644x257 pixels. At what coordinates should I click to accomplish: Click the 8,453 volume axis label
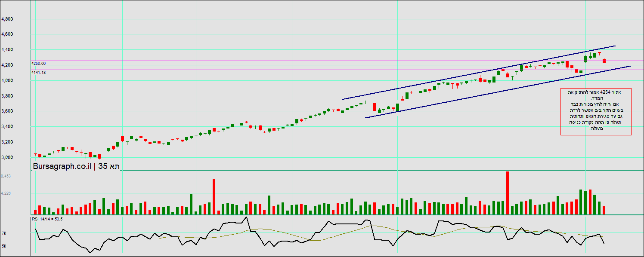click(6, 176)
